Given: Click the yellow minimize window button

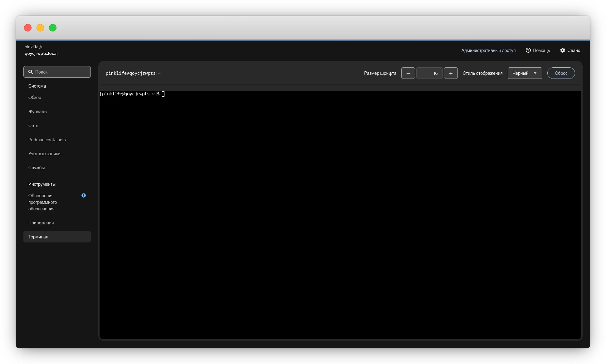Looking at the screenshot, I should 40,28.
